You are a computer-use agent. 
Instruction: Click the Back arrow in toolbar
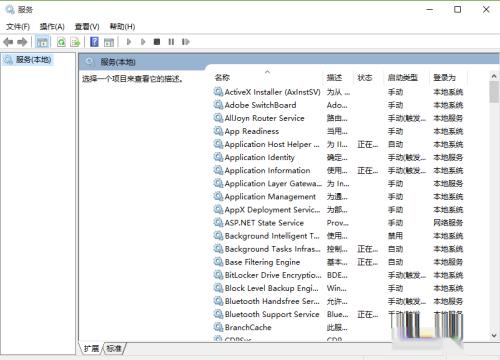8,42
